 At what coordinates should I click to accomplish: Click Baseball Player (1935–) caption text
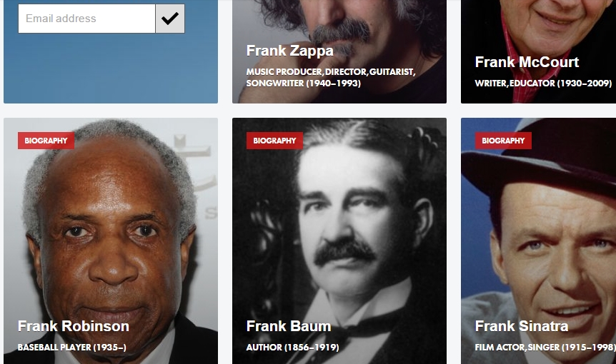(72, 347)
